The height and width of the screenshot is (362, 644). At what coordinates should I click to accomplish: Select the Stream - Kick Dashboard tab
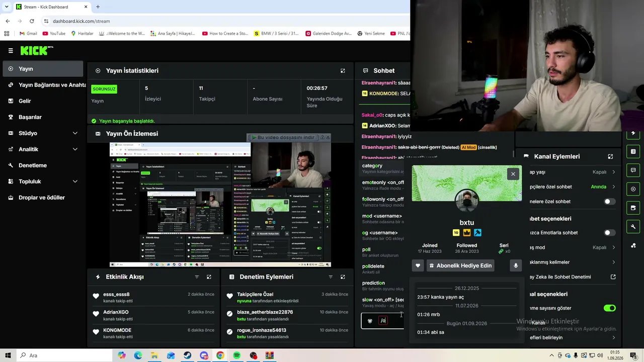[52, 7]
